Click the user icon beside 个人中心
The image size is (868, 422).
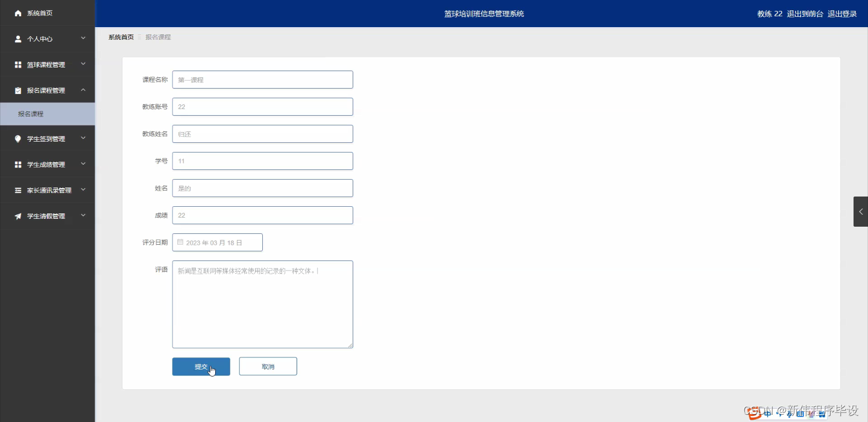coord(18,39)
